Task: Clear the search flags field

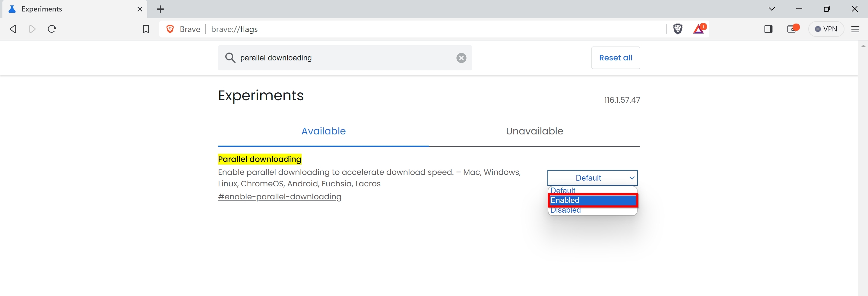Action: (461, 58)
